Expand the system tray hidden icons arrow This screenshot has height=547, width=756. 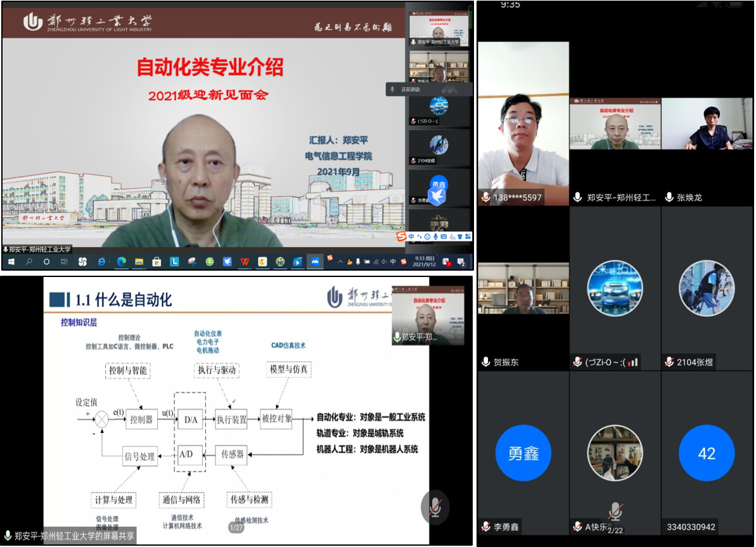(x=340, y=261)
